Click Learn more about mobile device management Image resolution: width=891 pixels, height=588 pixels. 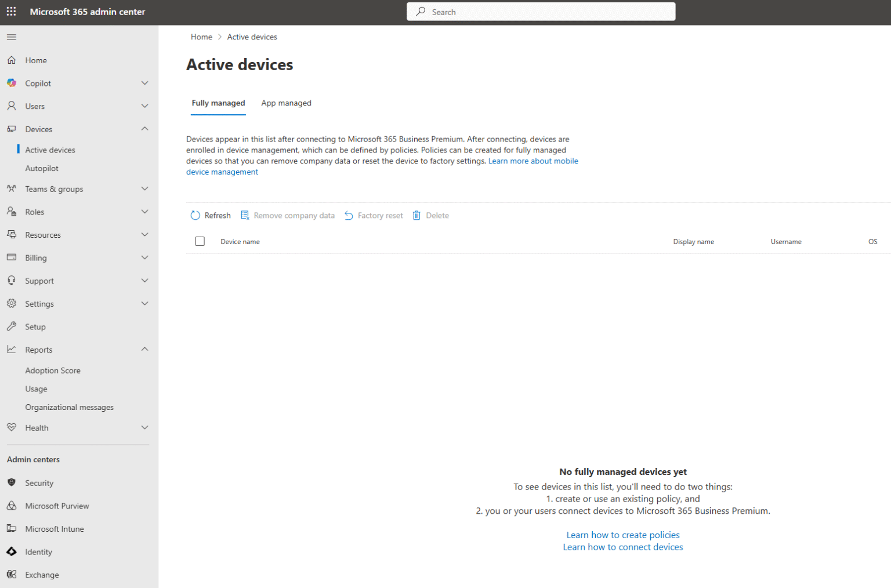[x=533, y=161]
